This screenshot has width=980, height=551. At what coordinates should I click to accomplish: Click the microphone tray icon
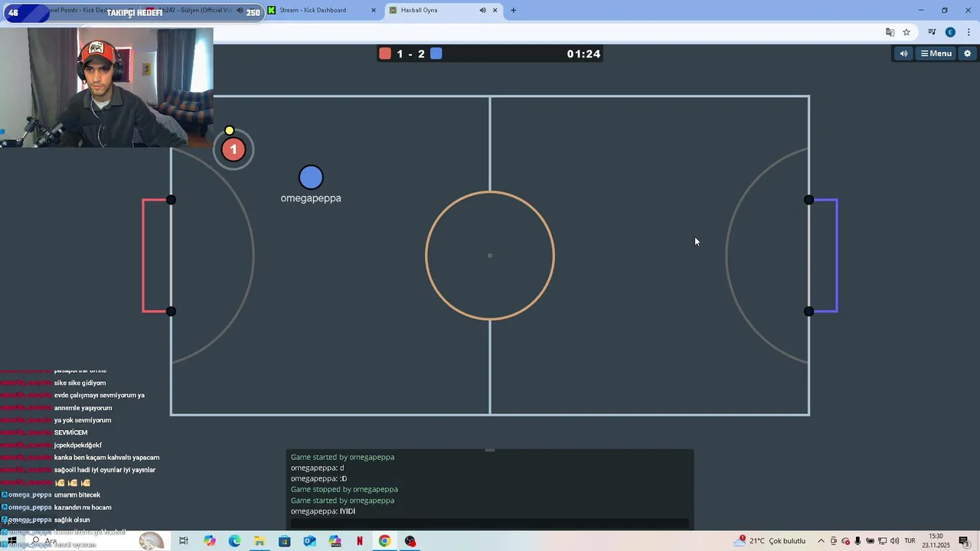pyautogui.click(x=858, y=541)
